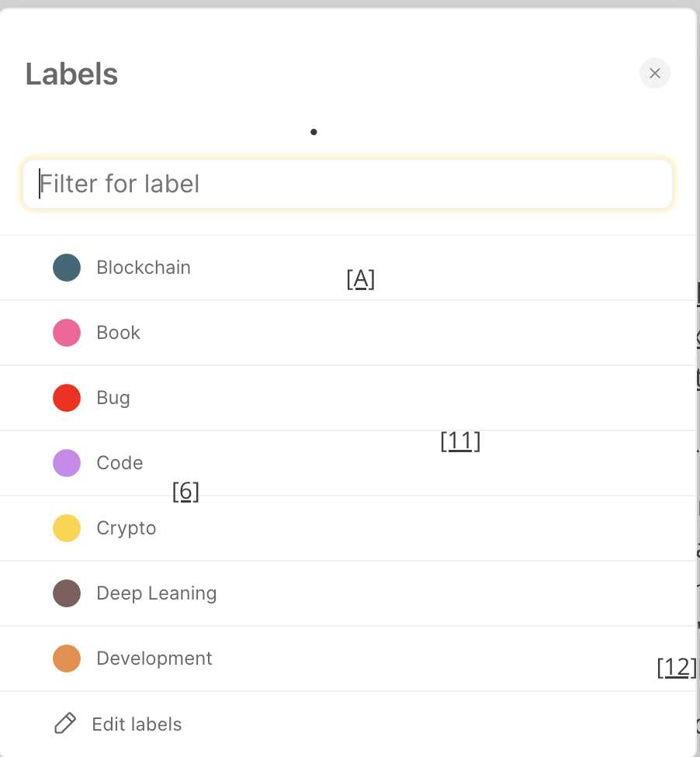The image size is (700, 757).
Task: Open Edit labels
Action: (138, 723)
